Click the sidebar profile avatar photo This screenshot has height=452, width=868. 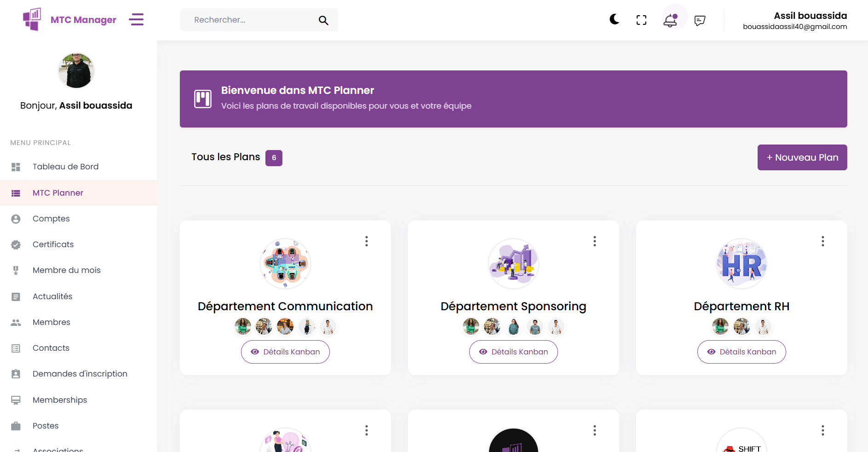(x=76, y=70)
